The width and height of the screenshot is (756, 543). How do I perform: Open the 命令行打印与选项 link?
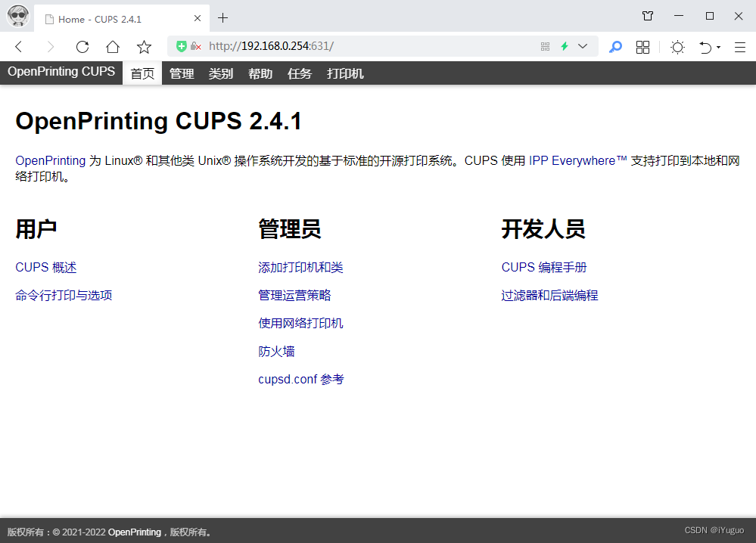[x=64, y=296]
